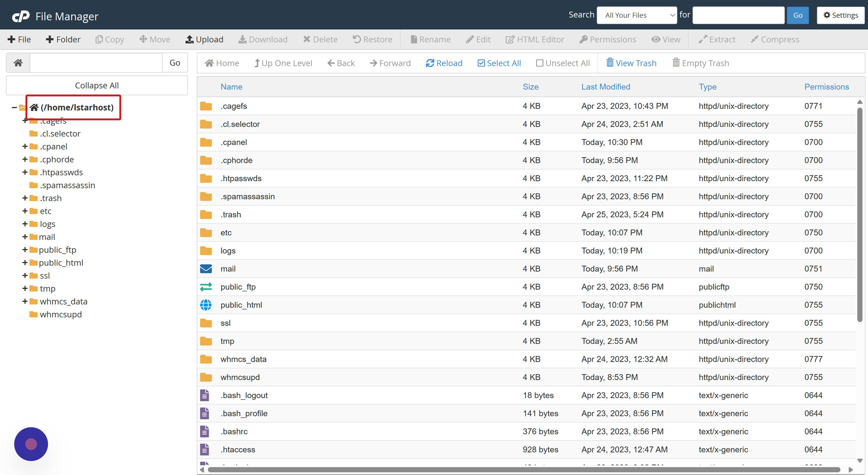Open View Trash
The image size is (868, 475).
(631, 63)
